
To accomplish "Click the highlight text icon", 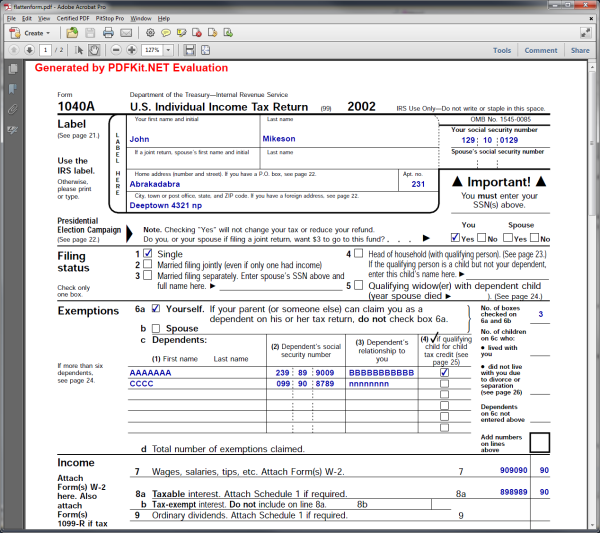I will (x=181, y=33).
